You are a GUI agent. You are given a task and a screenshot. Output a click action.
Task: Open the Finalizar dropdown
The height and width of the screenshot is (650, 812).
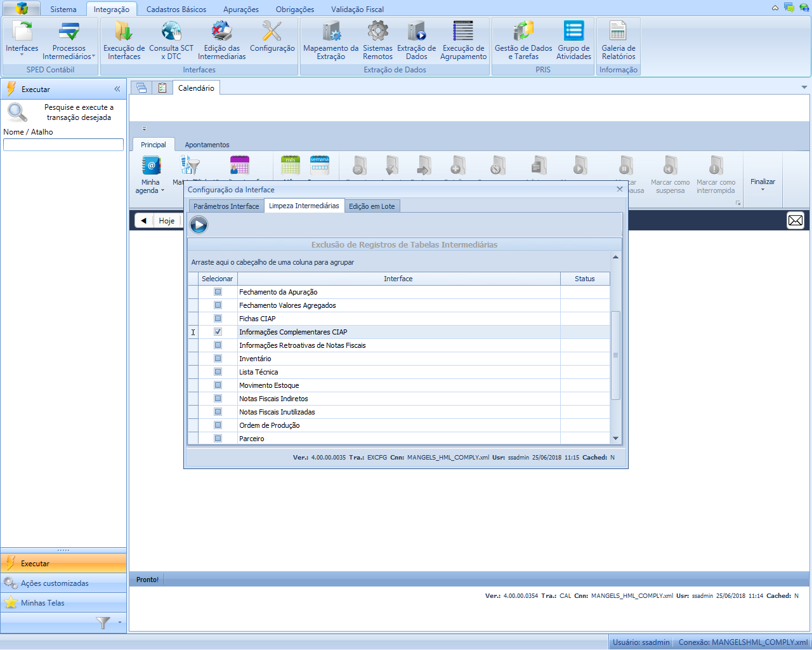tap(763, 185)
